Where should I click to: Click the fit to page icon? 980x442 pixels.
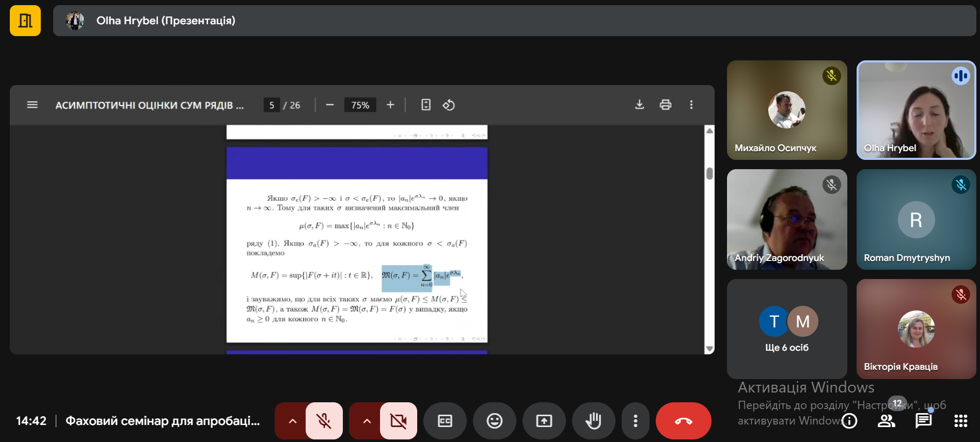click(425, 105)
